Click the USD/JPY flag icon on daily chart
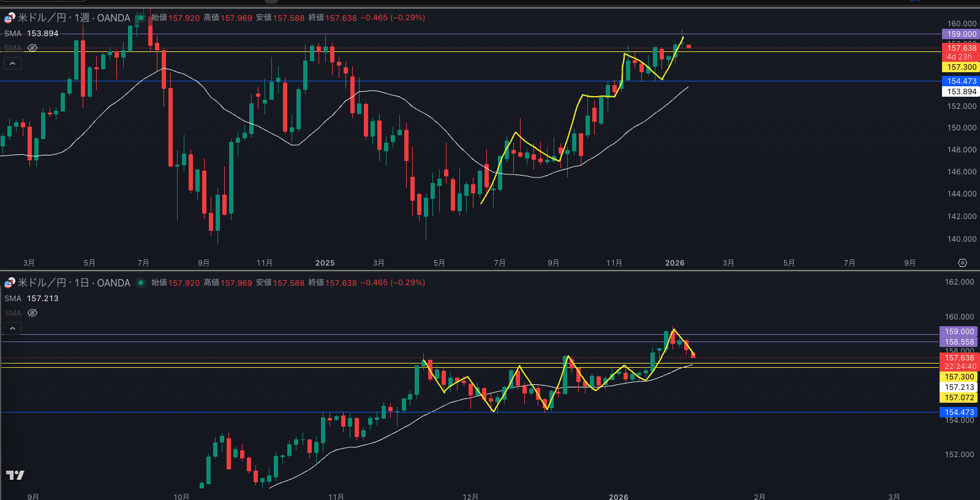Viewport: 980px width, 500px height. point(9,283)
